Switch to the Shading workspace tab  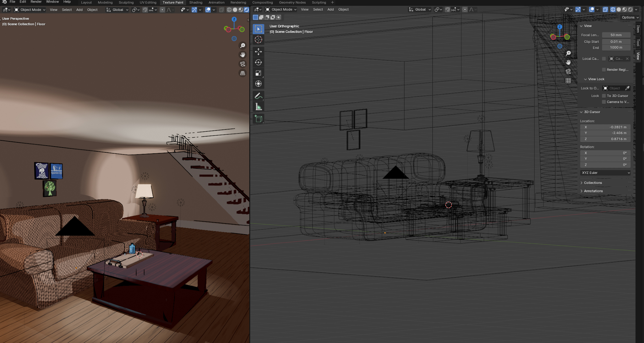pos(195,2)
